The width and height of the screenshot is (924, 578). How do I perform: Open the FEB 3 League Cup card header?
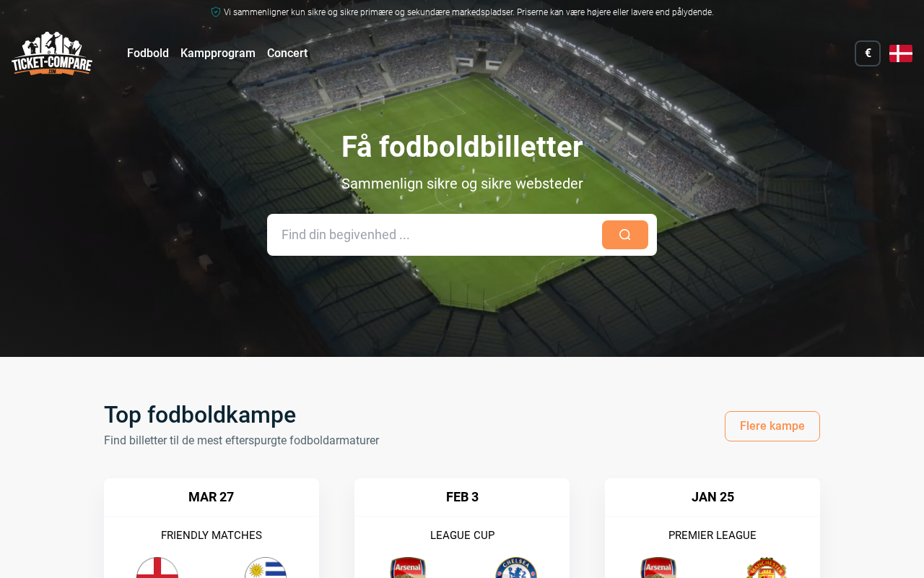462,497
